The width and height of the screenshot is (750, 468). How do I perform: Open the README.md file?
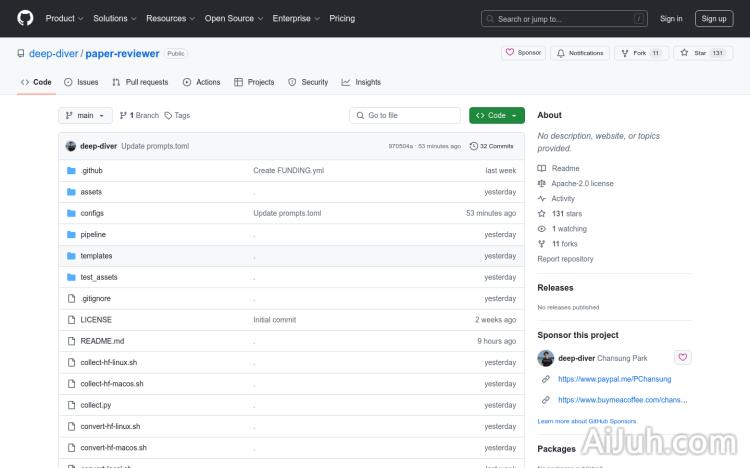[102, 341]
